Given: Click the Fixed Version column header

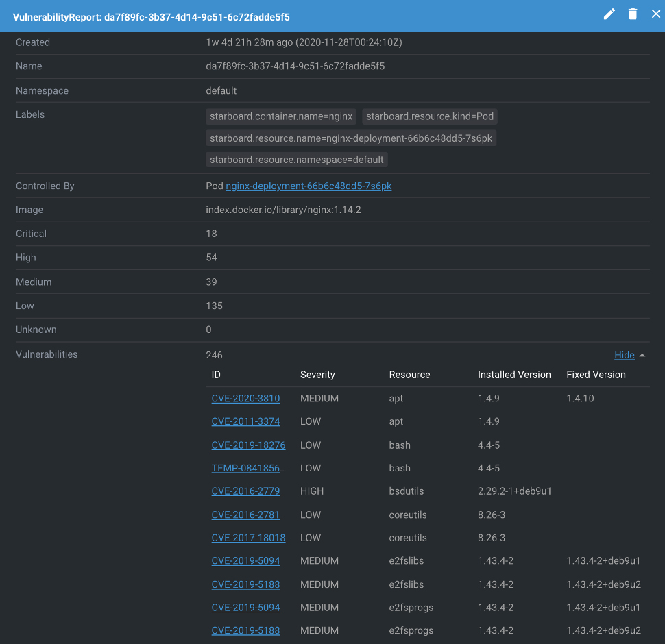Looking at the screenshot, I should [x=596, y=375].
